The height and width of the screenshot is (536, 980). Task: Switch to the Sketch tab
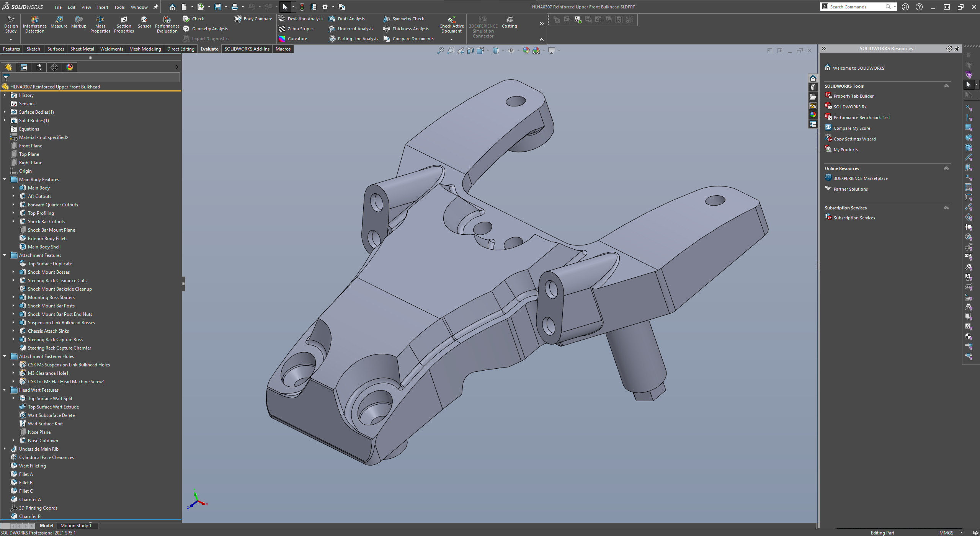[x=33, y=49]
